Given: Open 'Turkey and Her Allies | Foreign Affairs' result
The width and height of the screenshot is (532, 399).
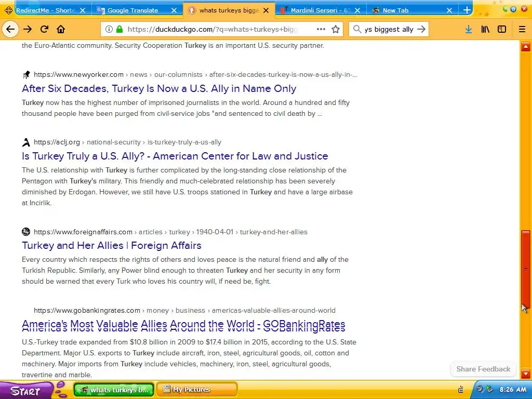Looking at the screenshot, I should 112,245.
